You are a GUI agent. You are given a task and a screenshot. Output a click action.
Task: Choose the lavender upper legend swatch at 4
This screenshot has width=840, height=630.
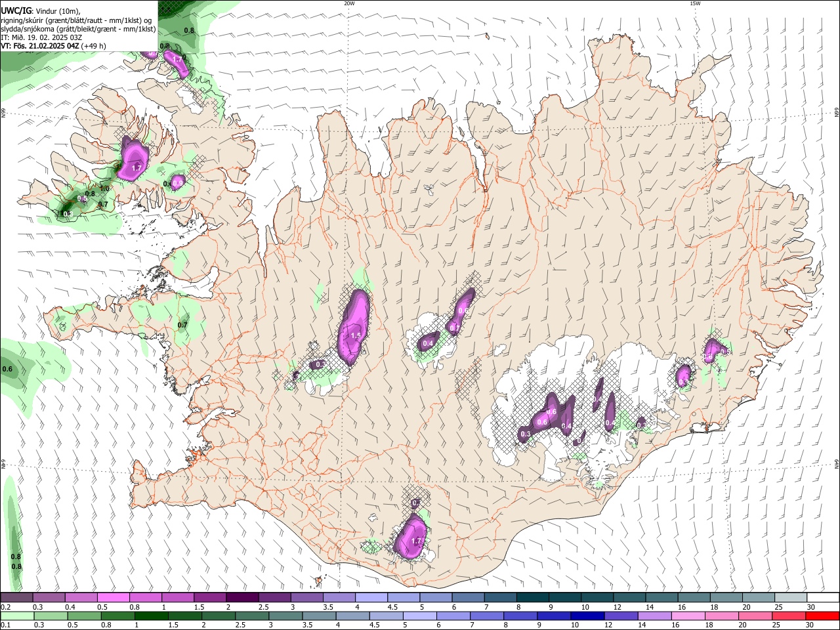coord(371,598)
